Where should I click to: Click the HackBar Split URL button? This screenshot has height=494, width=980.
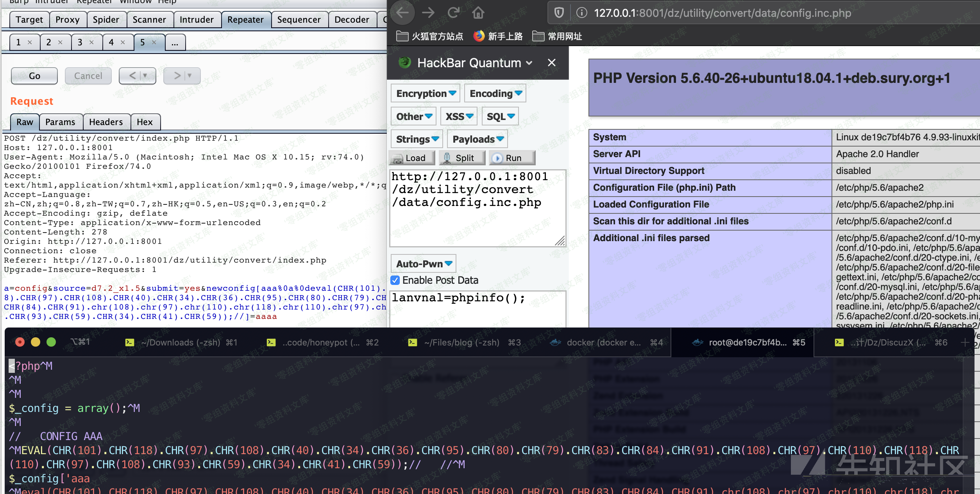tap(462, 158)
